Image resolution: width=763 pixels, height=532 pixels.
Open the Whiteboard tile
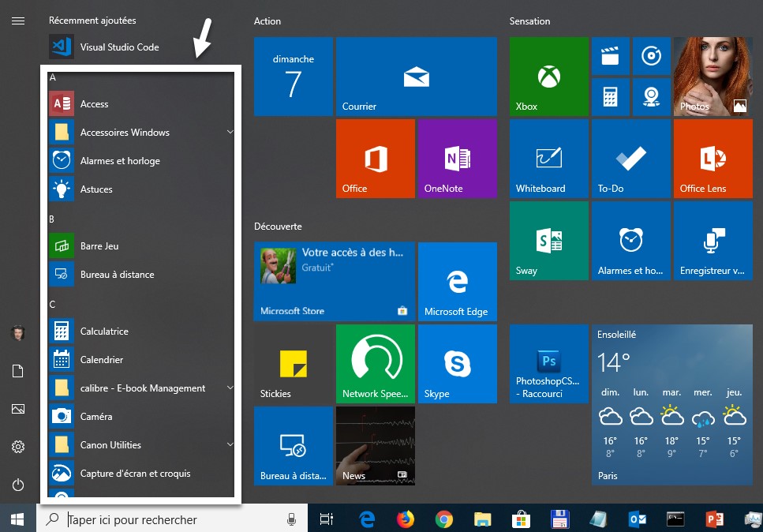548,159
